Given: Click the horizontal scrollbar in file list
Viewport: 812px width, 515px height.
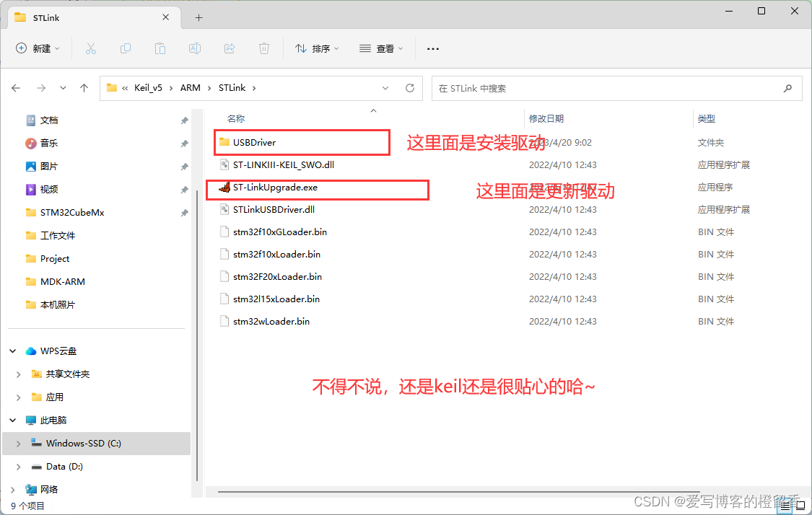Looking at the screenshot, I should 459,492.
